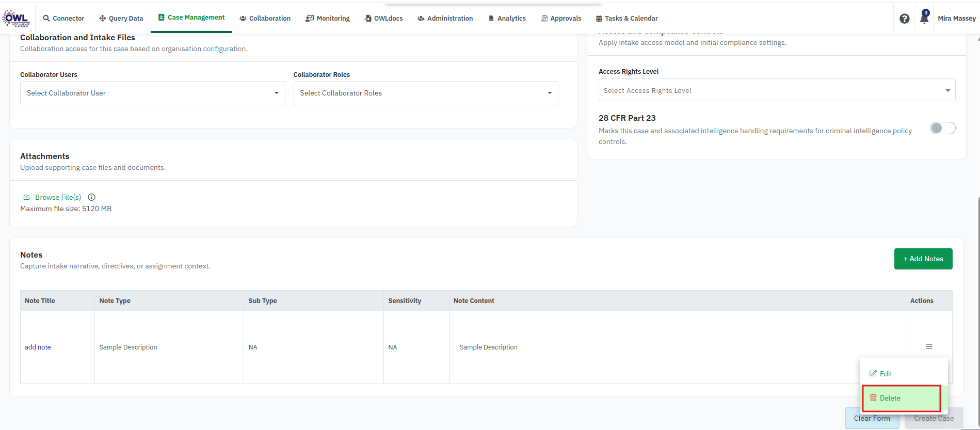Open the Query Data menu

point(121,18)
